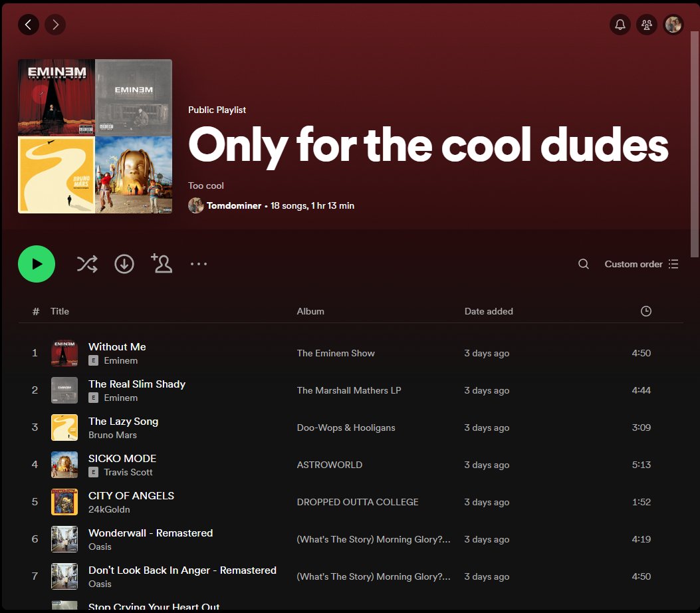700x613 pixels.
Task: Open artist Oasis under Wonderwall
Action: (x=100, y=547)
